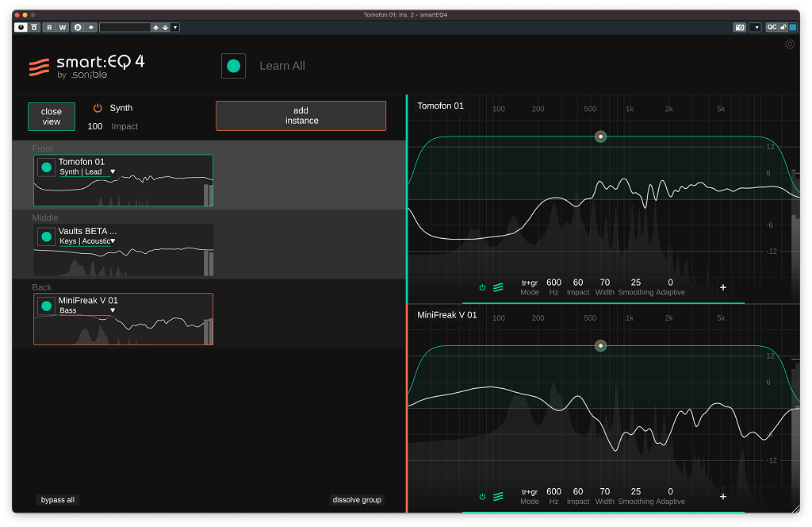Viewport: 812px width, 527px height.
Task: Click the Tomofon 01 EQ display title
Action: [x=440, y=106]
